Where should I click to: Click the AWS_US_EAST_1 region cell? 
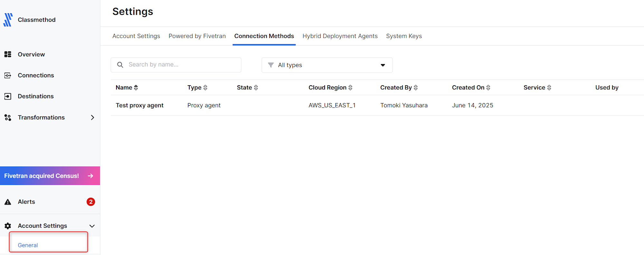332,105
